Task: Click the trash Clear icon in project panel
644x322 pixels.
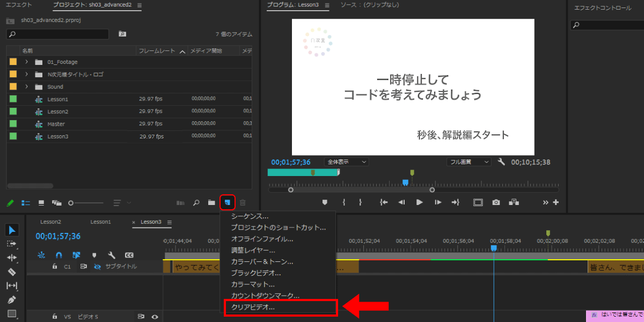Action: (243, 203)
